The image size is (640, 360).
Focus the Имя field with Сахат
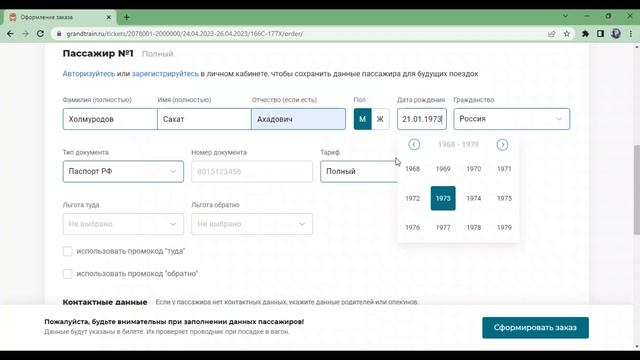[x=204, y=119]
